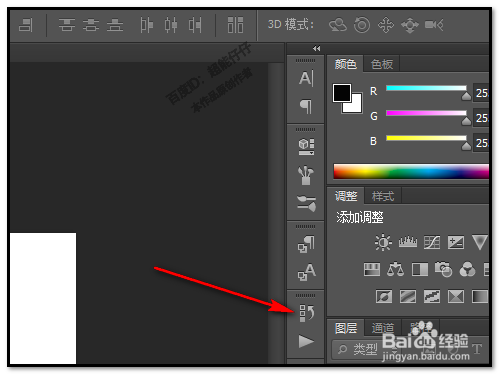Click distribute horizontal centers icon

tap(171, 25)
